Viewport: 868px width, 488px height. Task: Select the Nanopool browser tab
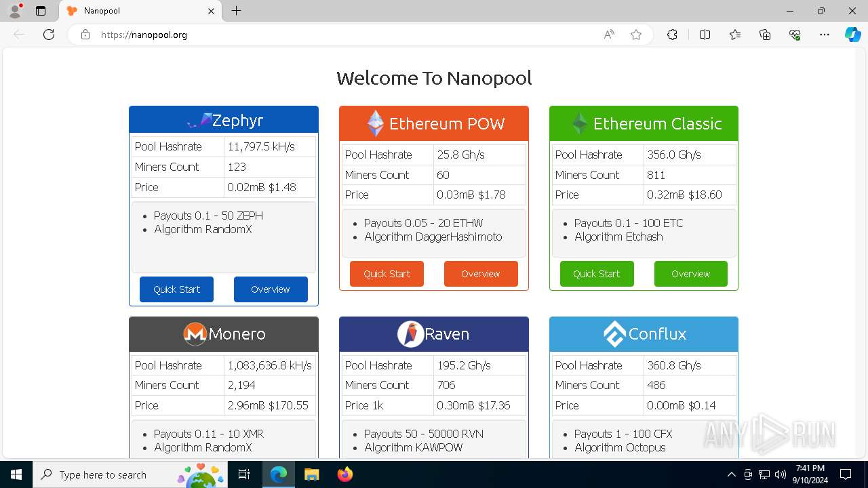141,11
